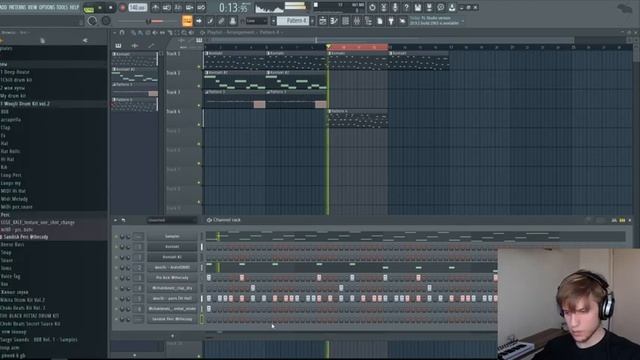Toggle the orange typing keyboard to piano button

[x=187, y=21]
